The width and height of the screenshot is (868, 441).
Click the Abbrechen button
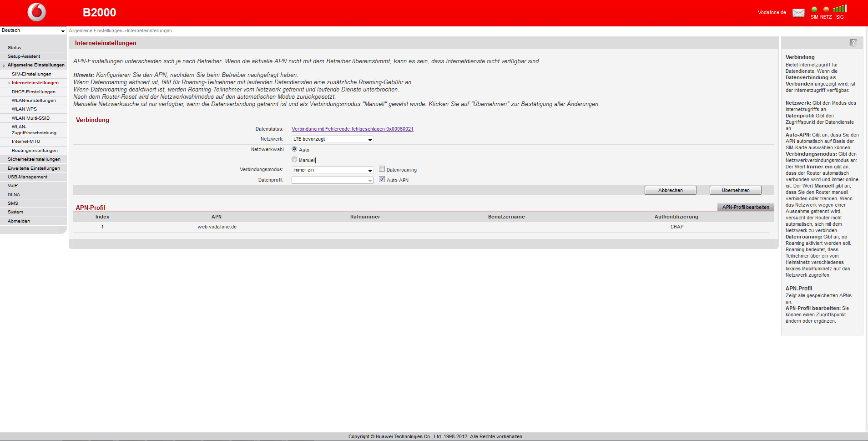[x=670, y=190]
